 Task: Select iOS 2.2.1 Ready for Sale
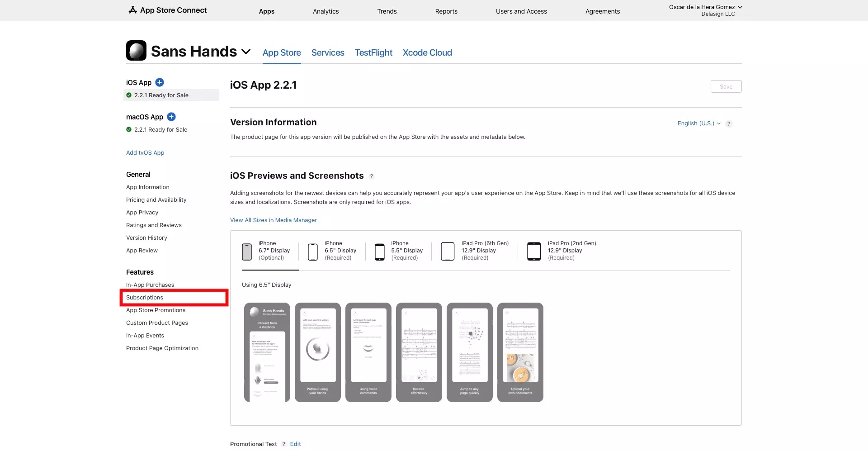click(171, 95)
